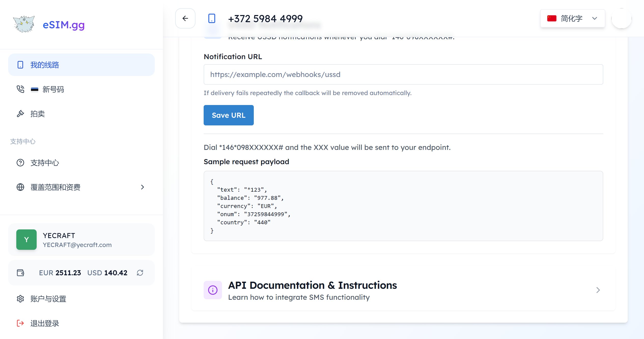Click the back arrow beside the phone number

coord(185,18)
